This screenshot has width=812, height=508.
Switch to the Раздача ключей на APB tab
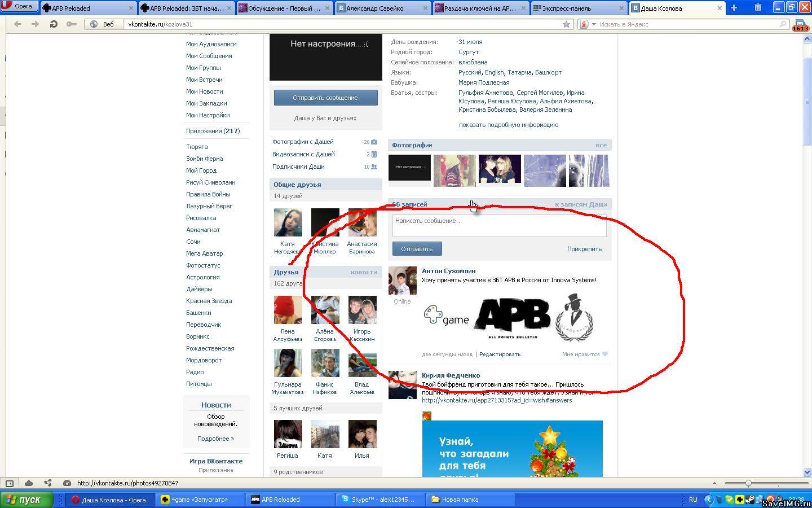pyautogui.click(x=480, y=8)
